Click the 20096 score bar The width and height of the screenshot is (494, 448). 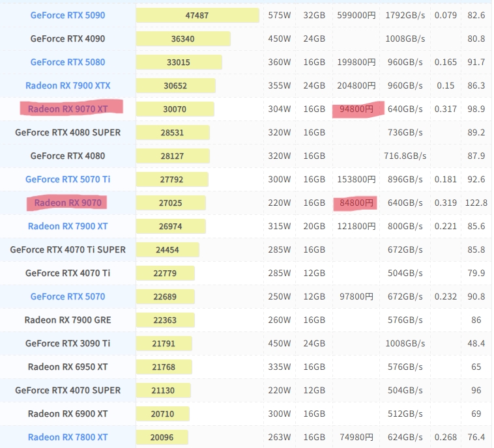[162, 438]
